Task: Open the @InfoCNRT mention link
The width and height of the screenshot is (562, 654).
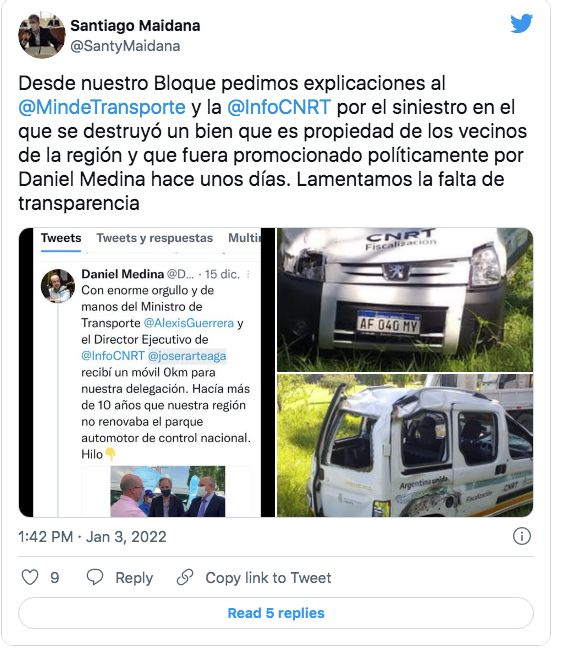Action: click(x=279, y=107)
